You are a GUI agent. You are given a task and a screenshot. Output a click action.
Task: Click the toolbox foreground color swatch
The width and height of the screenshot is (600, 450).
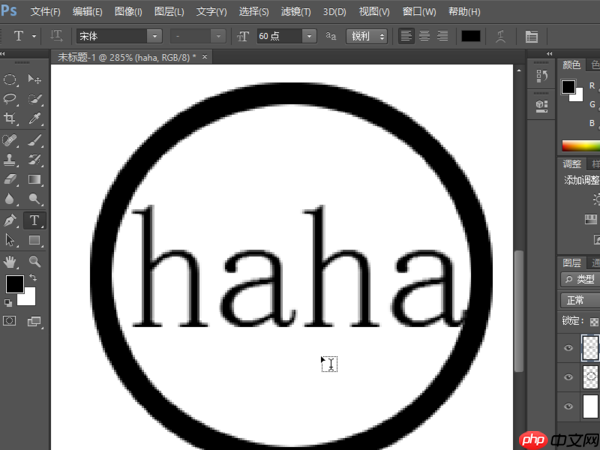tap(15, 284)
